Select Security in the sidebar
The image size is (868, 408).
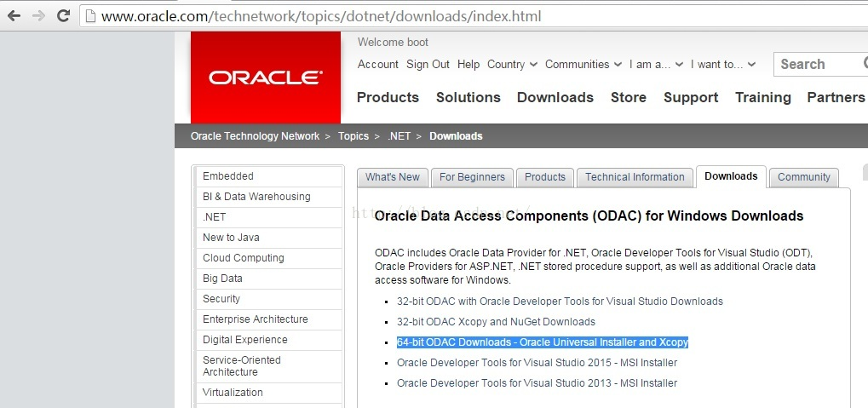tap(269, 299)
